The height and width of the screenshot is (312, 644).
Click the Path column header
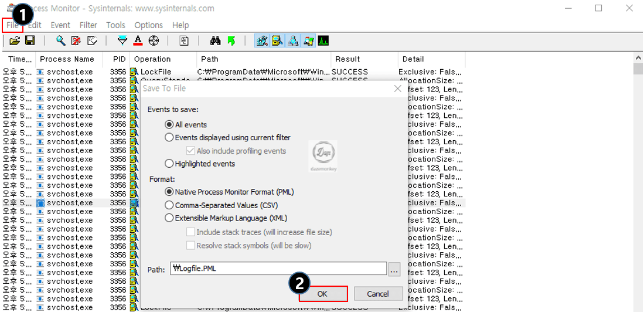pyautogui.click(x=264, y=59)
